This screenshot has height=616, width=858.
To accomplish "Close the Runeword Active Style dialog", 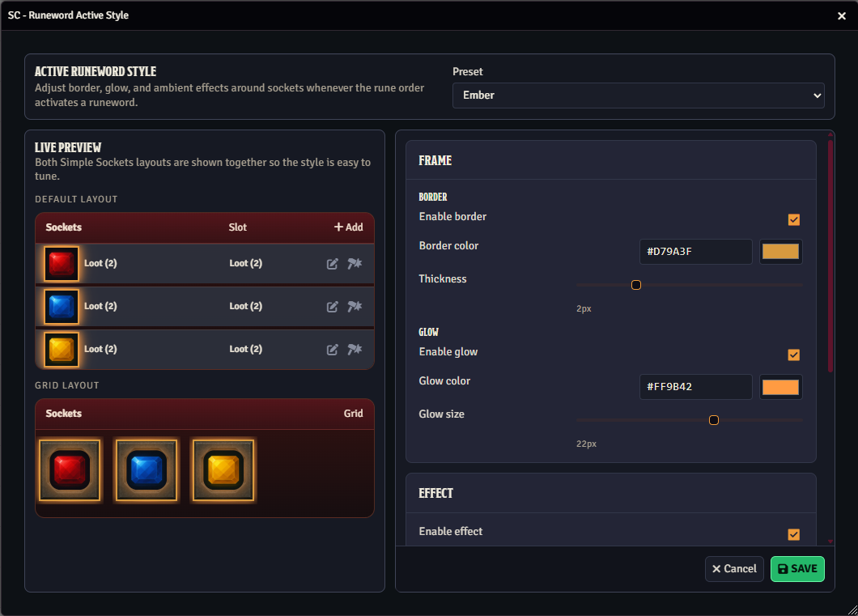I will pos(842,16).
